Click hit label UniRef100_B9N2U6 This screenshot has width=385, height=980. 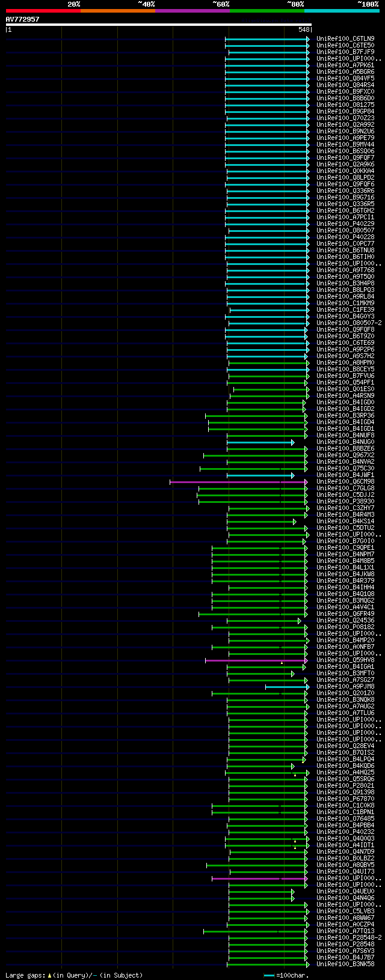tap(345, 131)
